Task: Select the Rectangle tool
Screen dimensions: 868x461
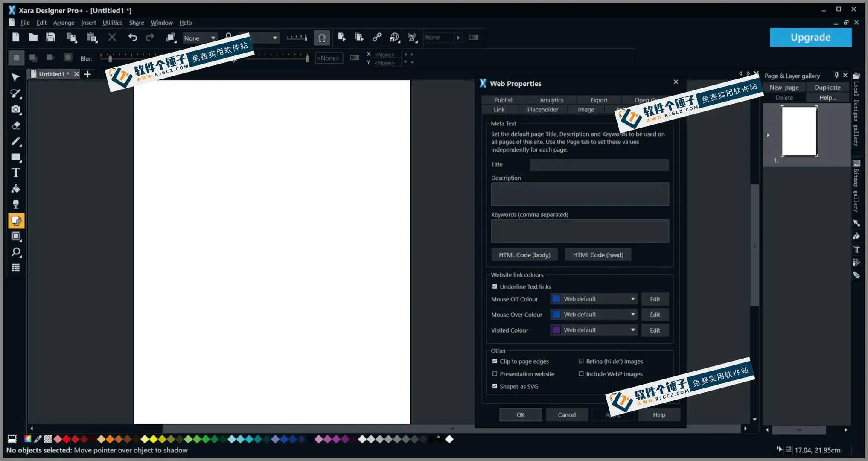Action: click(x=16, y=157)
